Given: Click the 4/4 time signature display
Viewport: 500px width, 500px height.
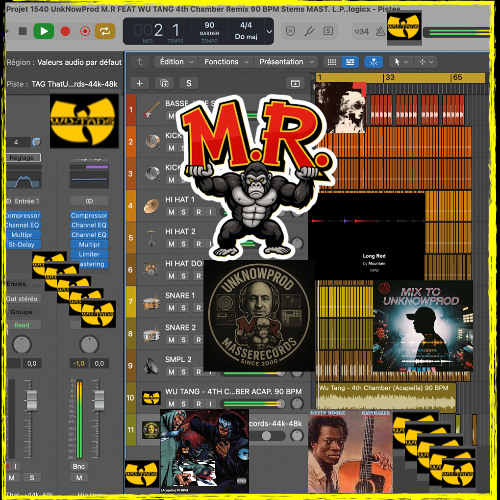Looking at the screenshot, I should tap(246, 25).
